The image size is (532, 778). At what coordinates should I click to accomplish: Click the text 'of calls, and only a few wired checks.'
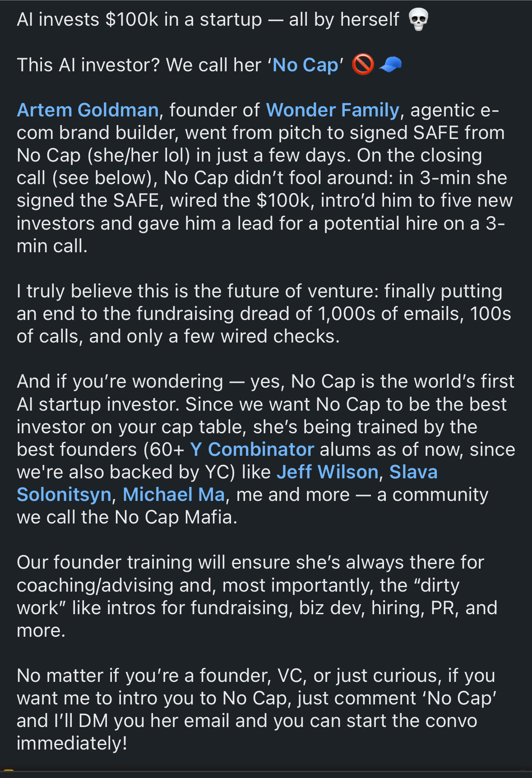click(178, 336)
